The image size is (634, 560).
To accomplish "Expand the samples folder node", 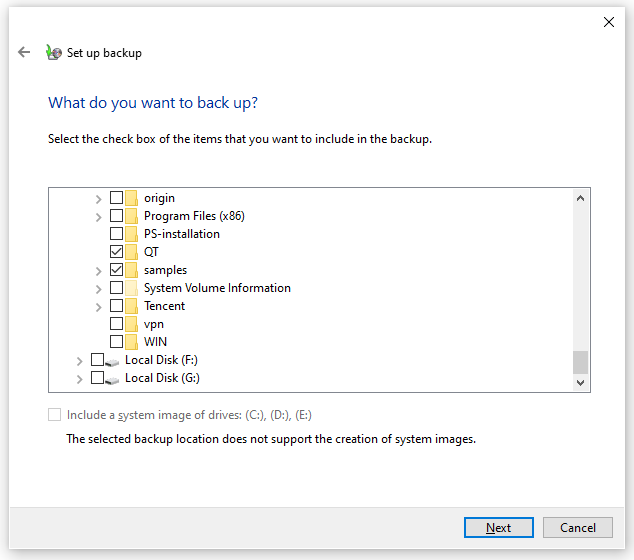I will (x=98, y=271).
